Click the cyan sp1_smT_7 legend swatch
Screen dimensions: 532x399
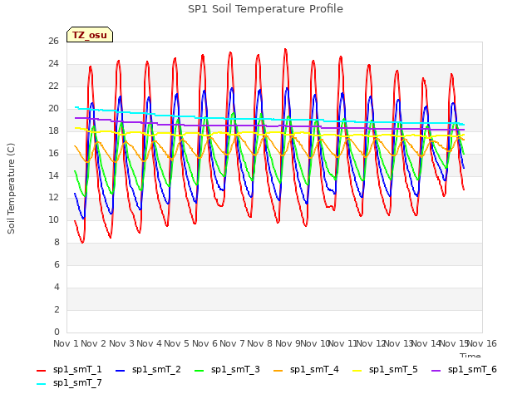click(41, 384)
